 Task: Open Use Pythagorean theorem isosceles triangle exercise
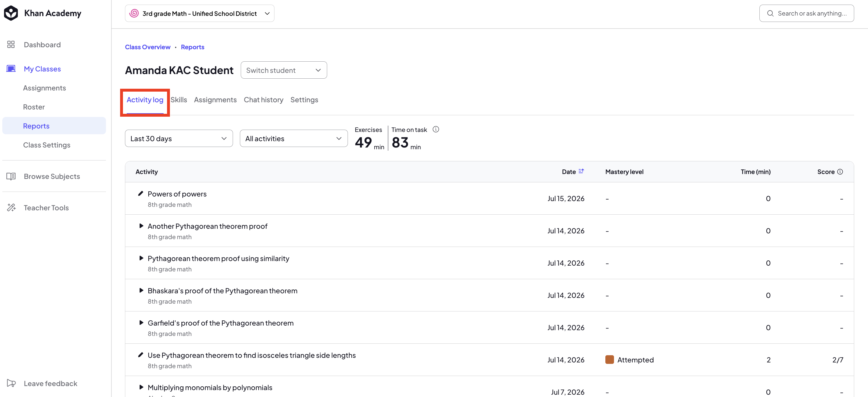(252, 355)
